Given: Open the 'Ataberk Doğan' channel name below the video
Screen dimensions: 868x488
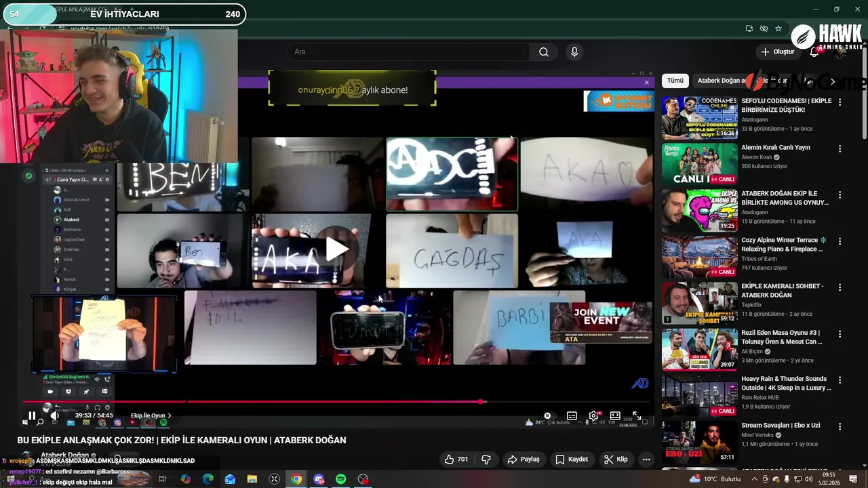Looking at the screenshot, I should tap(65, 455).
